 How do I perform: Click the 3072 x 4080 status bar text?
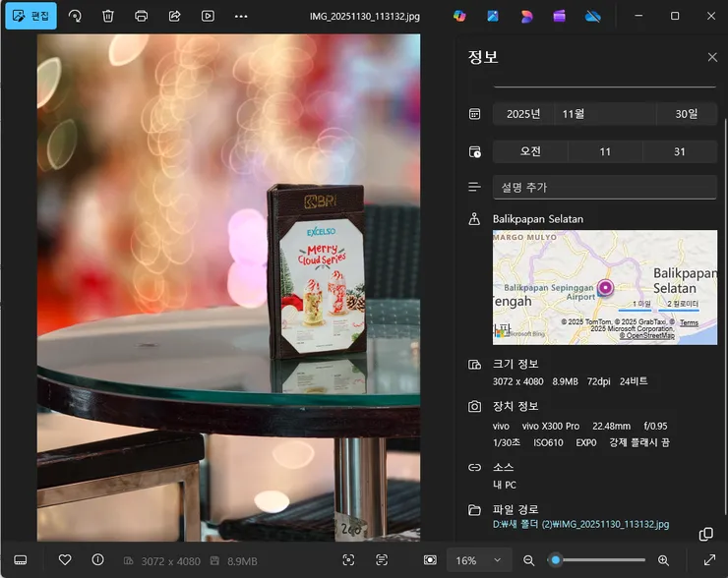click(171, 561)
